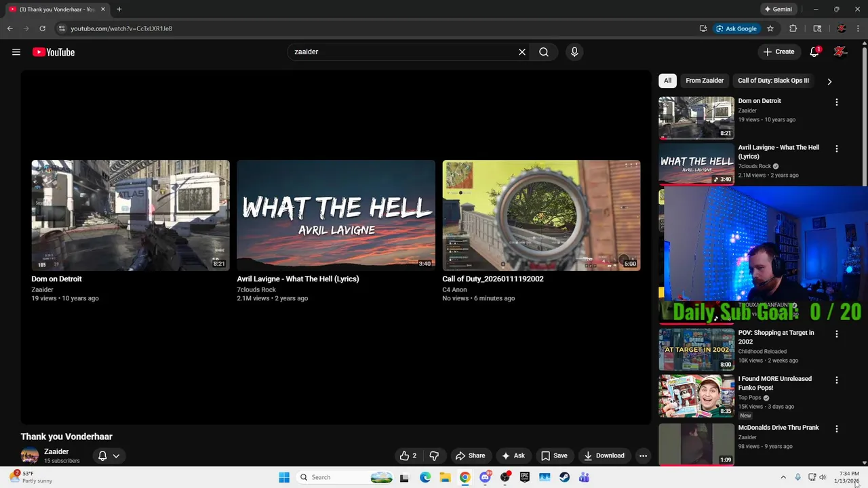The height and width of the screenshot is (488, 868).
Task: Open options for Unreleased Funko Pops video
Action: point(836,380)
